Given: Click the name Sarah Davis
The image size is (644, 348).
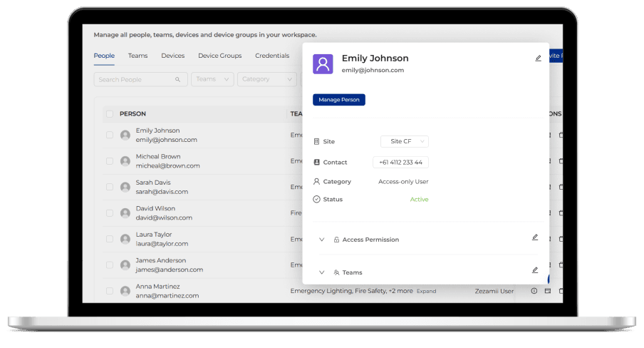Looking at the screenshot, I should [153, 183].
